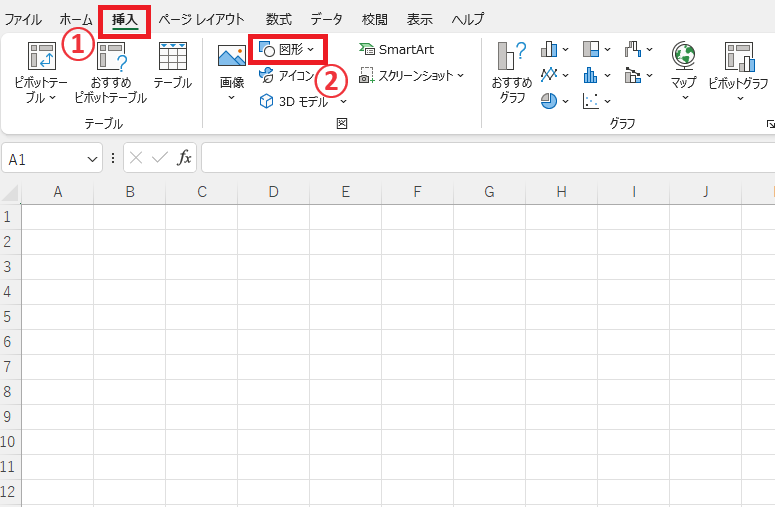Switch to the 数式 tab

[279, 19]
